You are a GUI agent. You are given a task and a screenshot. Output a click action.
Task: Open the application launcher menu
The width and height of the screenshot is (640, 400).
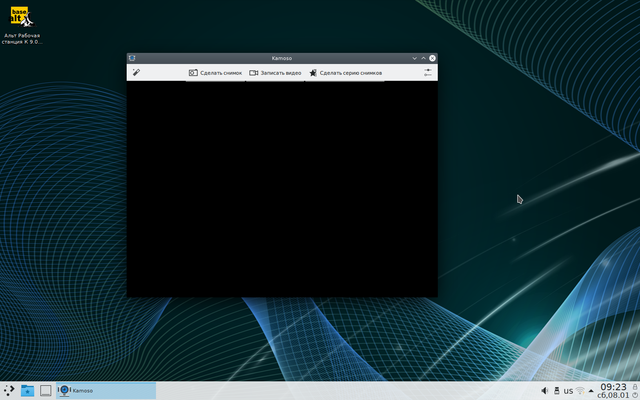[x=9, y=391]
